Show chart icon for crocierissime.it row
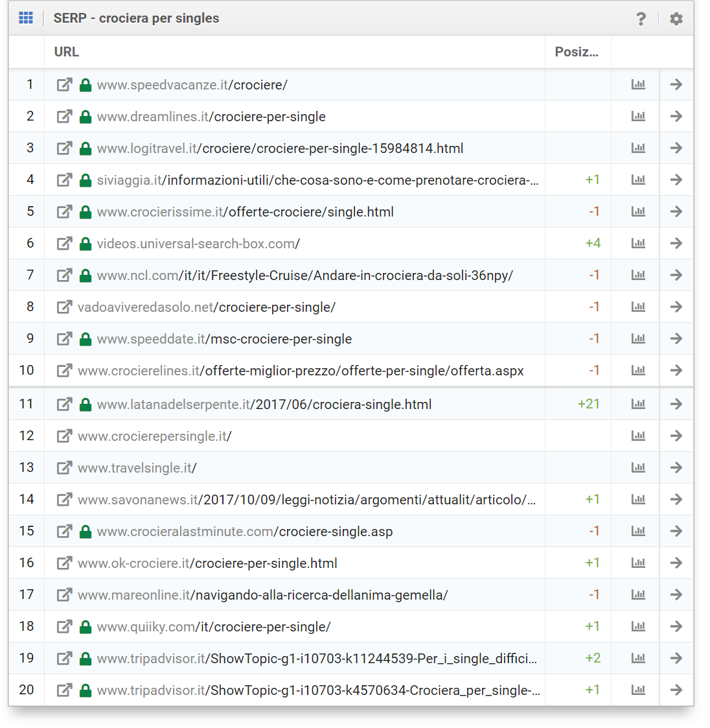This screenshot has height=728, width=710. click(638, 211)
